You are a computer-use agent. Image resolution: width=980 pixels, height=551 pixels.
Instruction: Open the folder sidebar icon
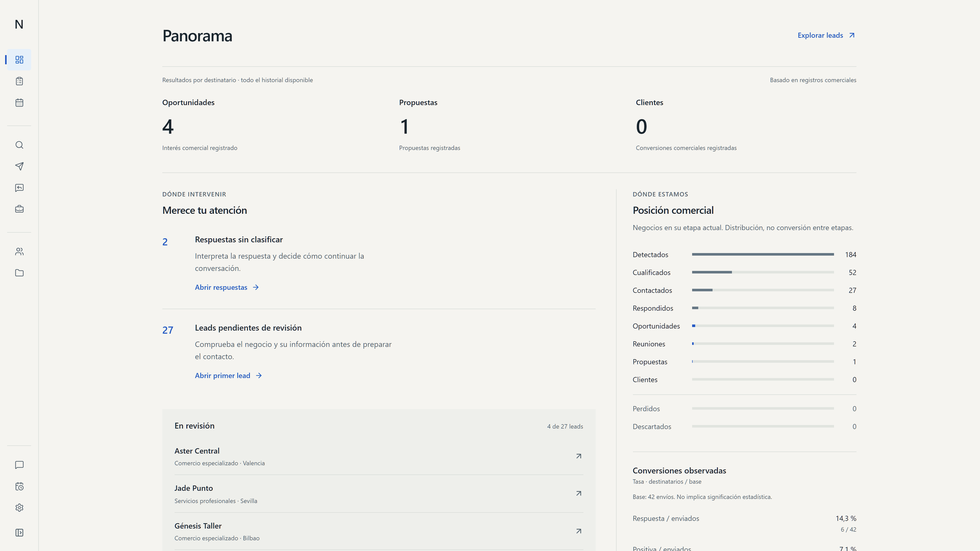19,273
